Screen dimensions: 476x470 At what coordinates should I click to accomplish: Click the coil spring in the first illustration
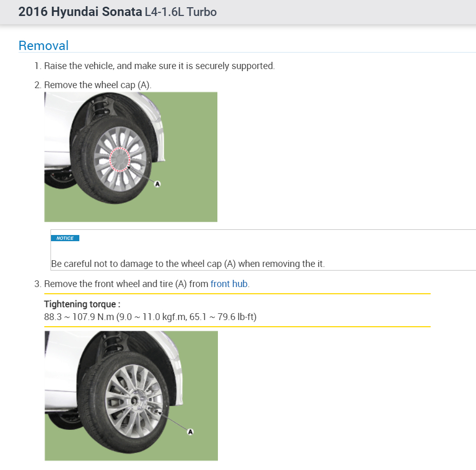(x=97, y=109)
